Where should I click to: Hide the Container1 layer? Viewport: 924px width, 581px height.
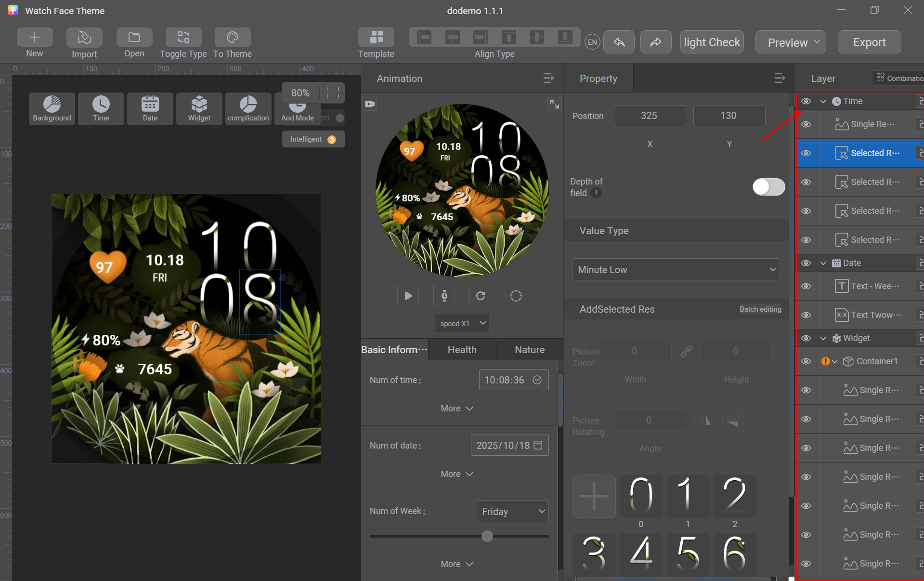coord(807,361)
